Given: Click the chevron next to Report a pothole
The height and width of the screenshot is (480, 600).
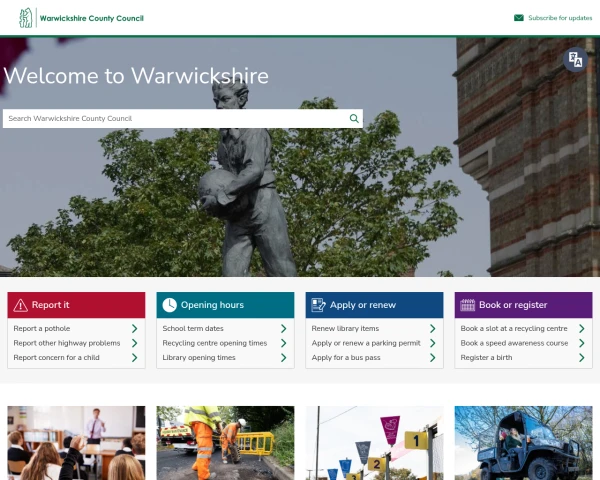Looking at the screenshot, I should (135, 328).
